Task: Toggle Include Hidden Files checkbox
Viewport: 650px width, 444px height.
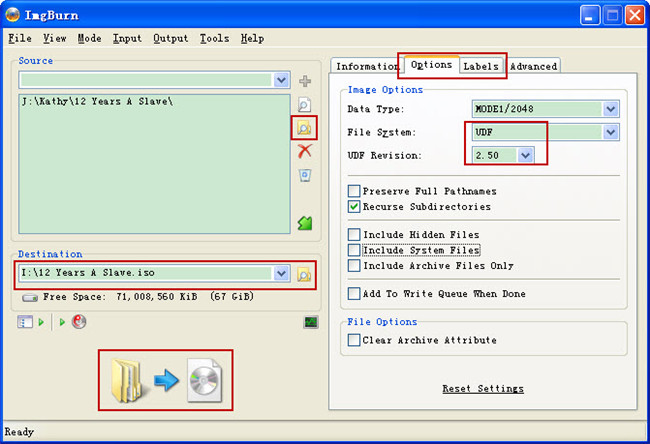Action: (354, 235)
